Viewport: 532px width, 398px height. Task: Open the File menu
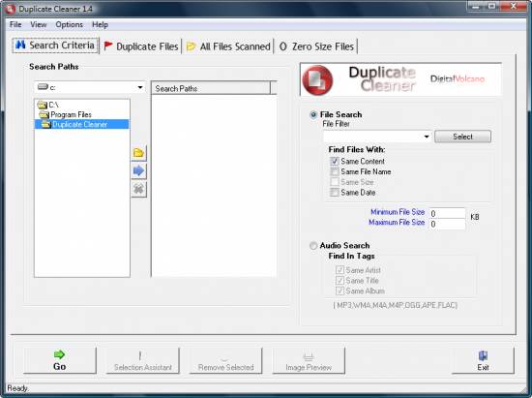click(15, 24)
